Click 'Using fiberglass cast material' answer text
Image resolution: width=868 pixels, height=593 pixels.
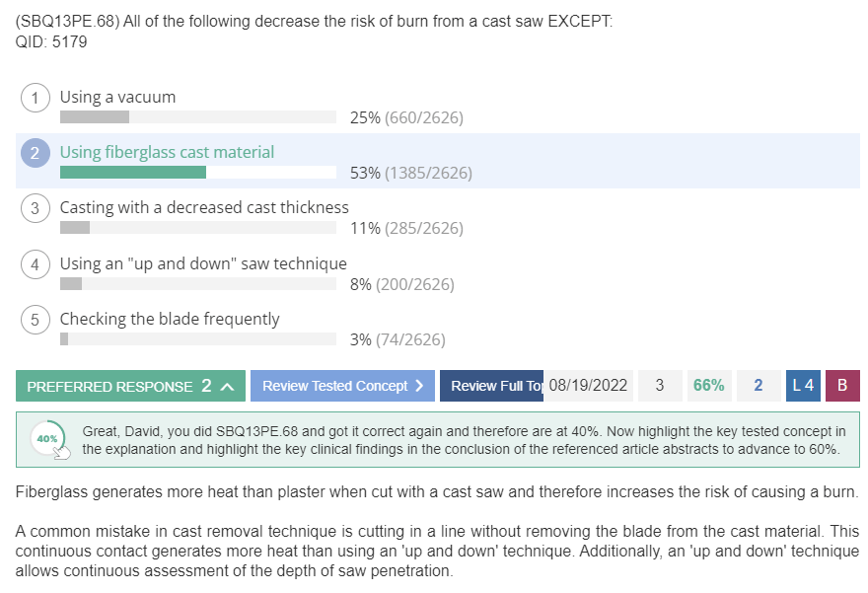click(x=167, y=152)
